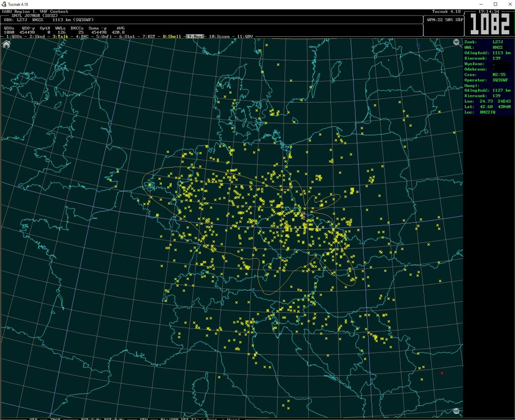Select the red LZ7J ODX marker on map

[442, 373]
